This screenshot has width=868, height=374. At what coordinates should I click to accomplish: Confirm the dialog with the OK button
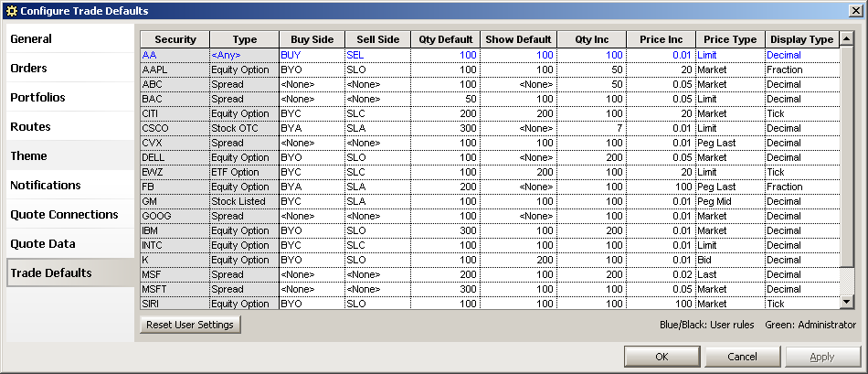(662, 357)
